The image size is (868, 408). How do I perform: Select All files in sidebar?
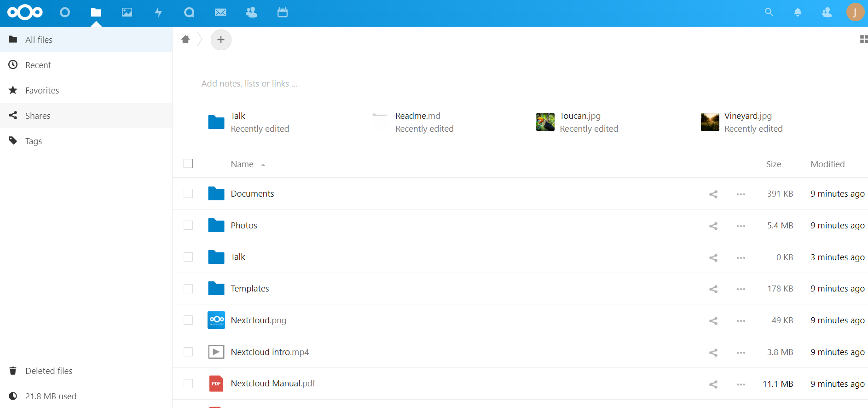click(x=86, y=40)
